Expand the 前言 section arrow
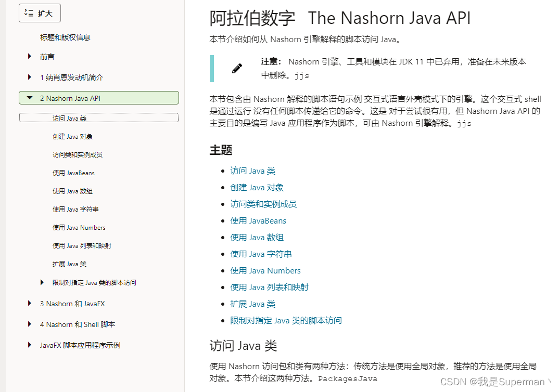This screenshot has height=392, width=559. (x=30, y=56)
